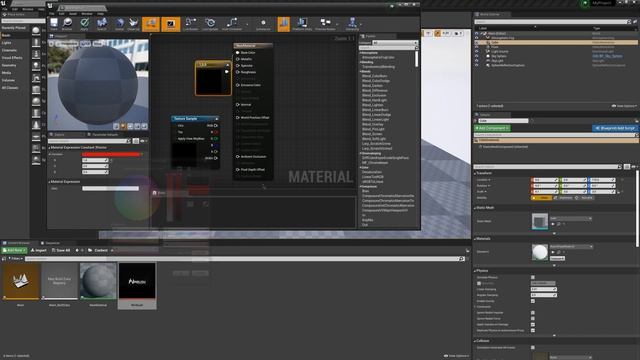Click Clean Up icon in material toolbar
This screenshot has height=360, width=640.
[x=133, y=23]
